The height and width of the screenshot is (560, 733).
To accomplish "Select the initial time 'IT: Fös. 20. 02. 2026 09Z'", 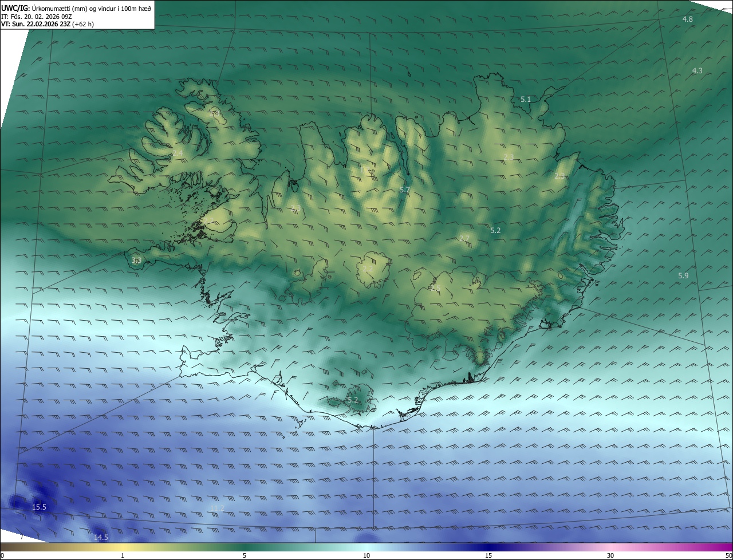I will pyautogui.click(x=36, y=17).
